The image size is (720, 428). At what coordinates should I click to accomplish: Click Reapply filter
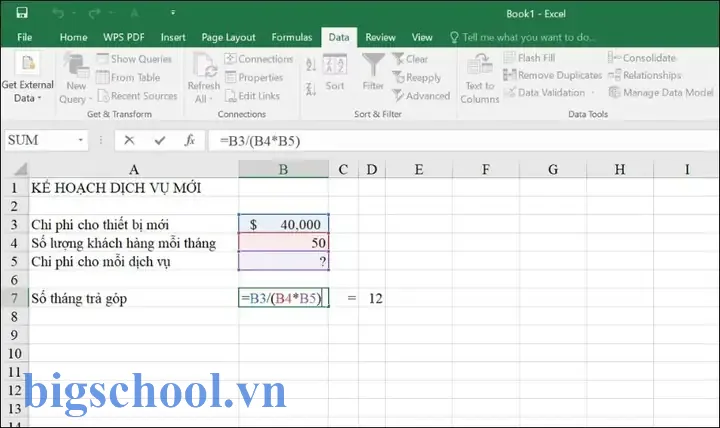click(416, 77)
